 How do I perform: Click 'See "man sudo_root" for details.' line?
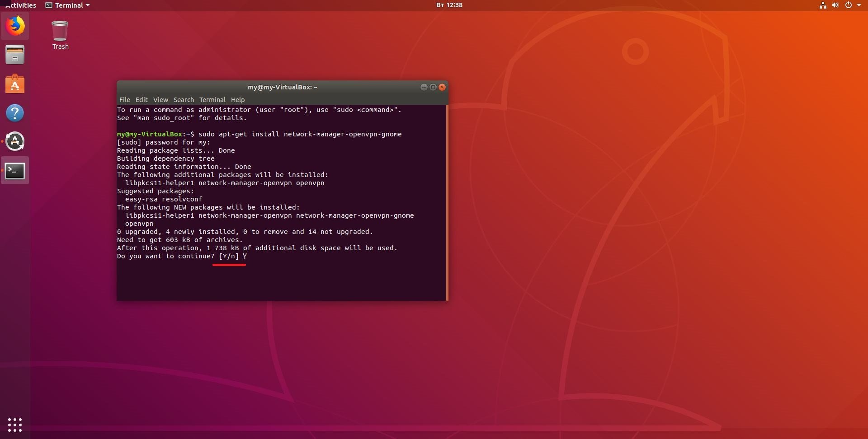pyautogui.click(x=182, y=118)
